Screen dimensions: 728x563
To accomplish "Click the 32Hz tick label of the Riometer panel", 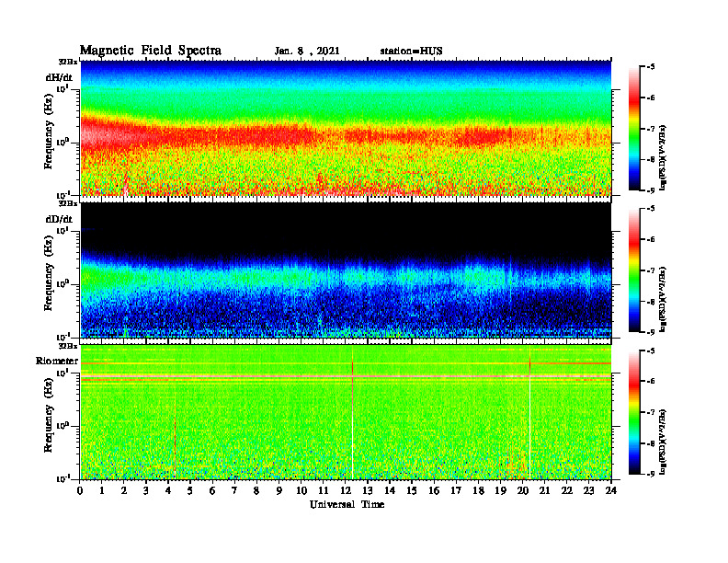I will 68,346.
